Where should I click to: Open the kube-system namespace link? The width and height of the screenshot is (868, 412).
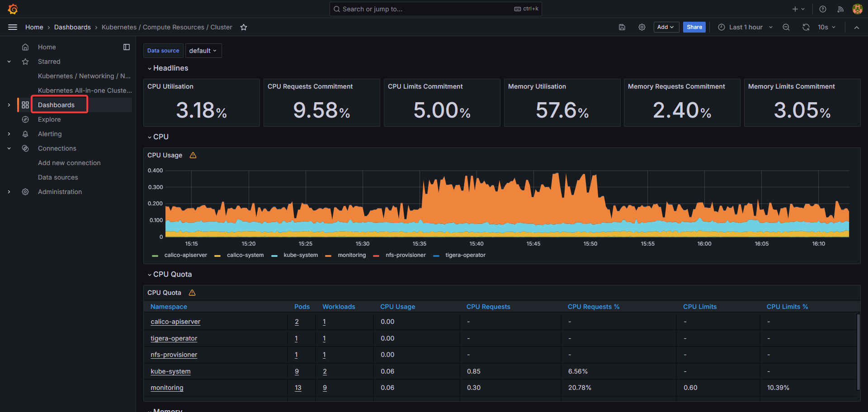click(170, 371)
